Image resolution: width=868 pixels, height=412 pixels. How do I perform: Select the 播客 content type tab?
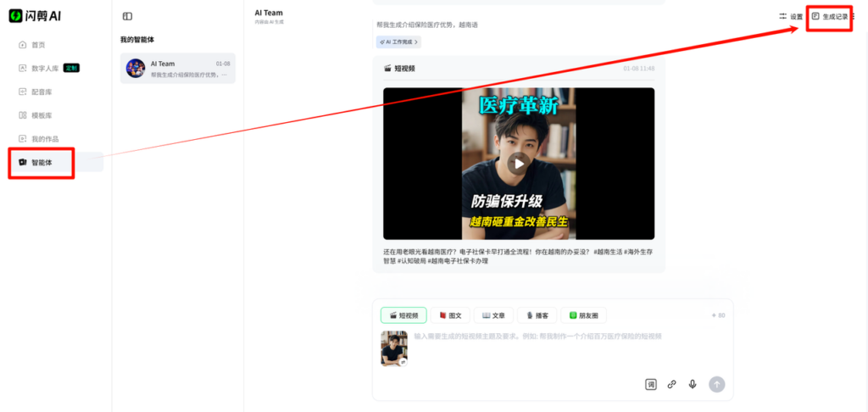tap(537, 315)
